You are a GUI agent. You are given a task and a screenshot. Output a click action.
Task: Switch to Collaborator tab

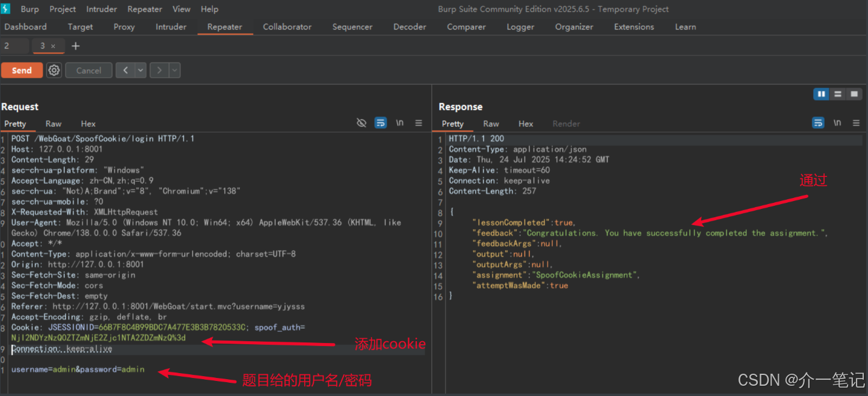(287, 27)
